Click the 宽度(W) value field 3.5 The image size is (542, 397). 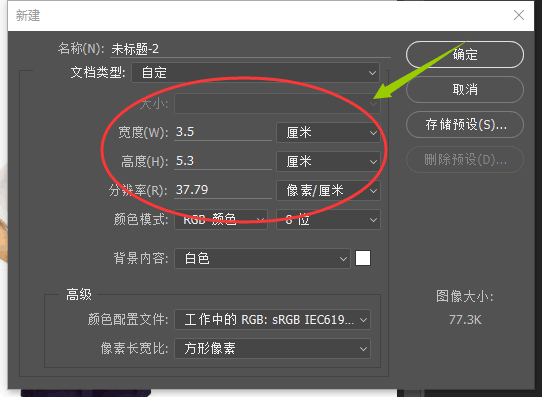[x=223, y=132]
